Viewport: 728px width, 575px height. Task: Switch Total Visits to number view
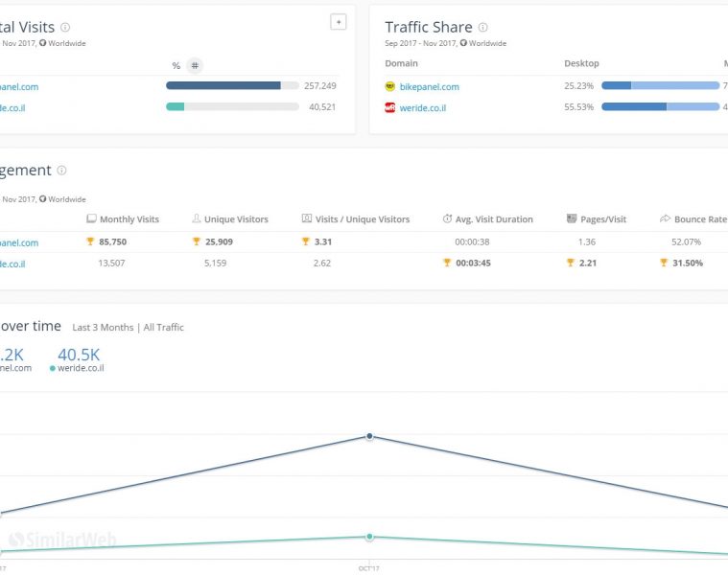point(195,65)
